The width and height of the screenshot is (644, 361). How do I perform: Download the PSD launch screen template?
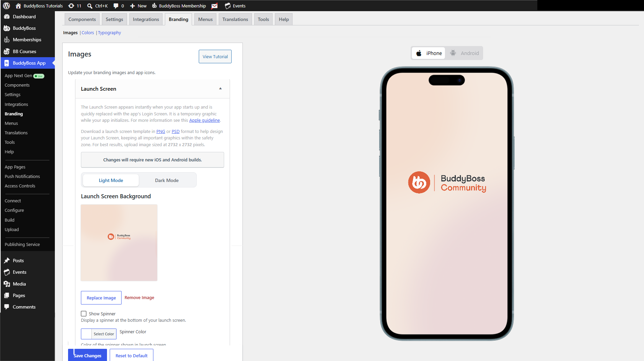(175, 131)
